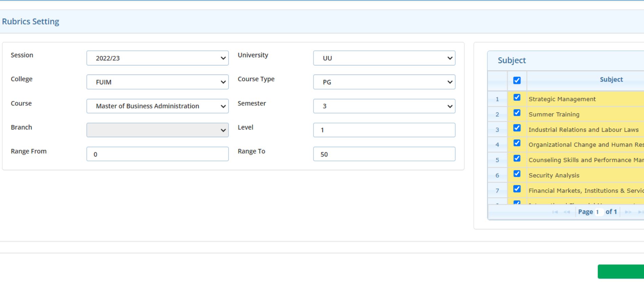
Task: Open the College dropdown showing FUIM
Action: (x=157, y=82)
